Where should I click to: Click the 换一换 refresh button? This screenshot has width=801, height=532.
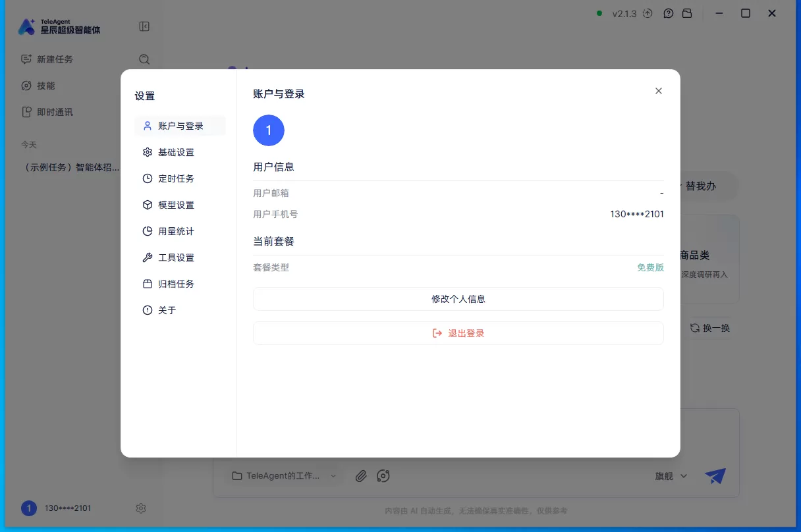pos(710,328)
